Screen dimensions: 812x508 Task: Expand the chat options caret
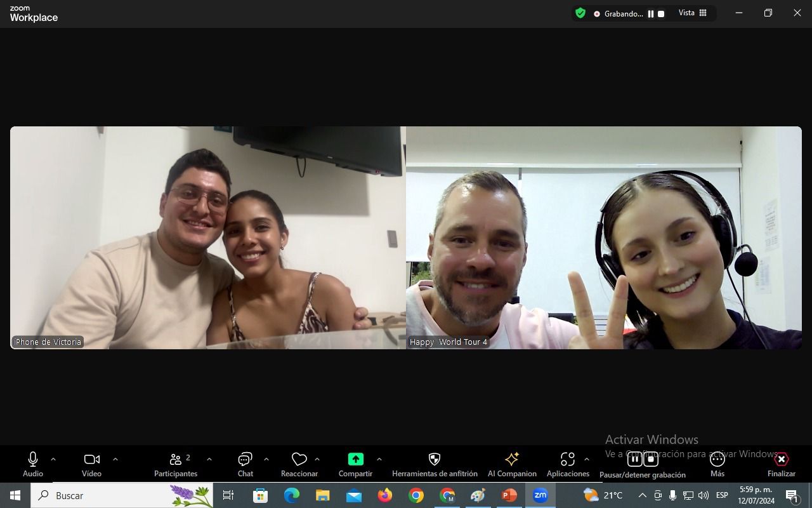coord(266,459)
